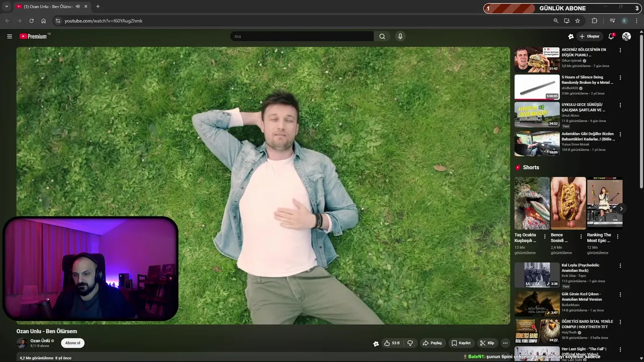
Task: Click the browser address bar URL
Action: (103, 21)
